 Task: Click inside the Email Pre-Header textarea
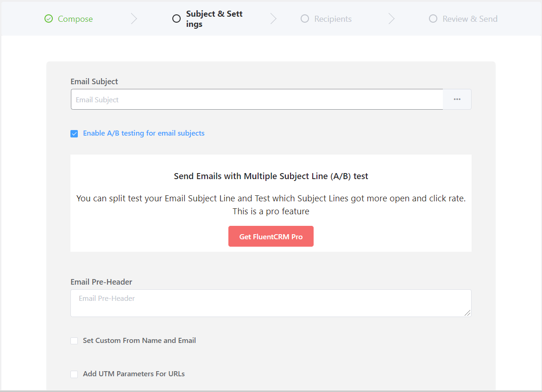pos(271,303)
